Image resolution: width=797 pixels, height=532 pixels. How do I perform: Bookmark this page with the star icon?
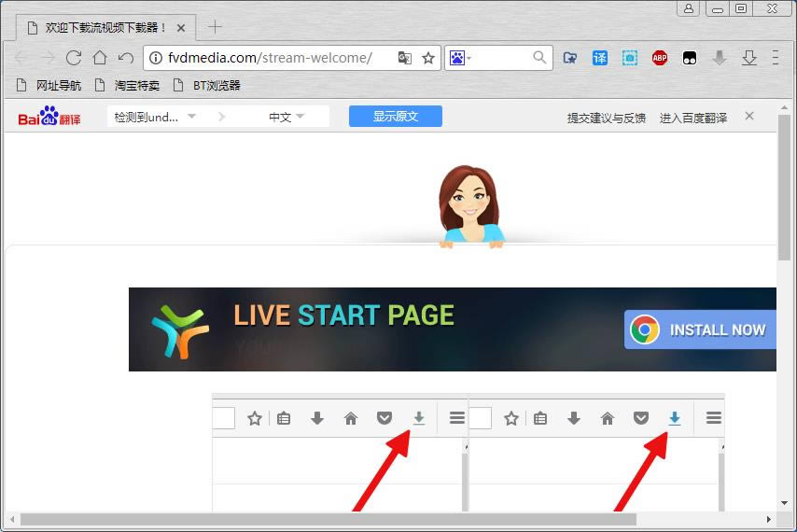coord(428,58)
